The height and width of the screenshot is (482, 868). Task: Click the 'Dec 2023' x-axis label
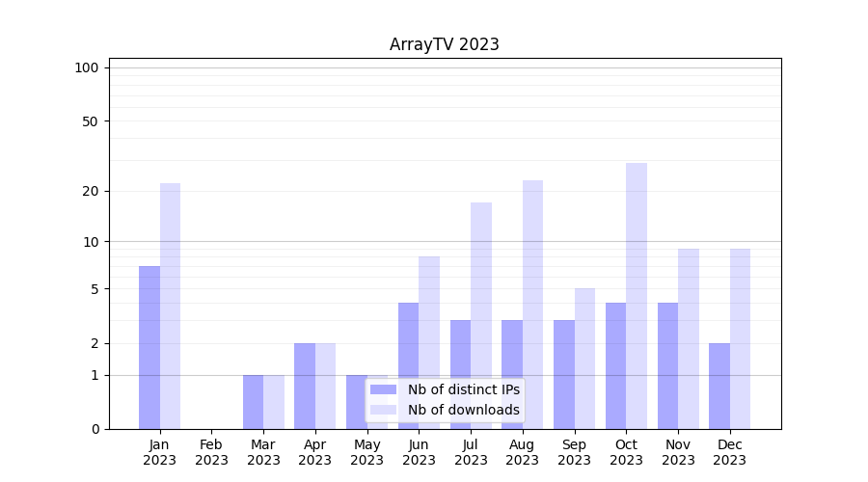pos(730,452)
